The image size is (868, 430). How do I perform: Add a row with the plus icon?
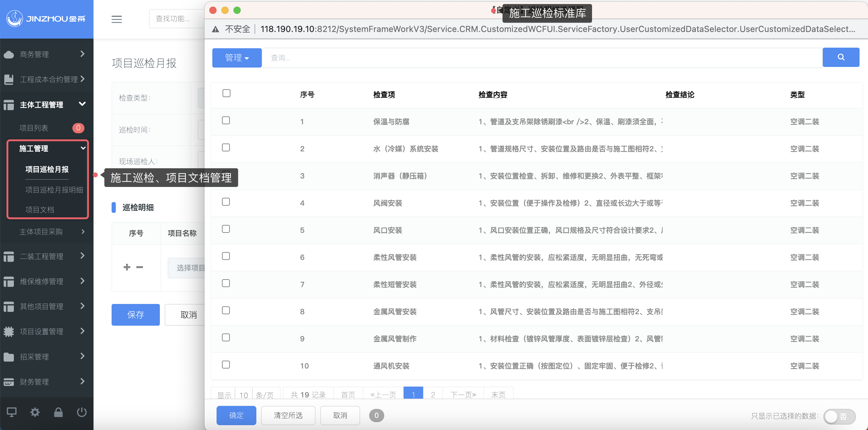click(127, 267)
